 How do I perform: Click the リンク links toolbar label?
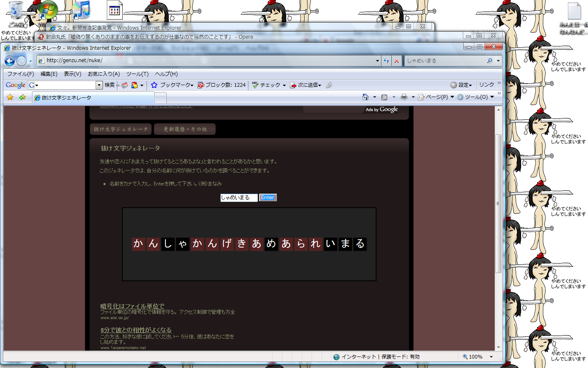[x=487, y=85]
